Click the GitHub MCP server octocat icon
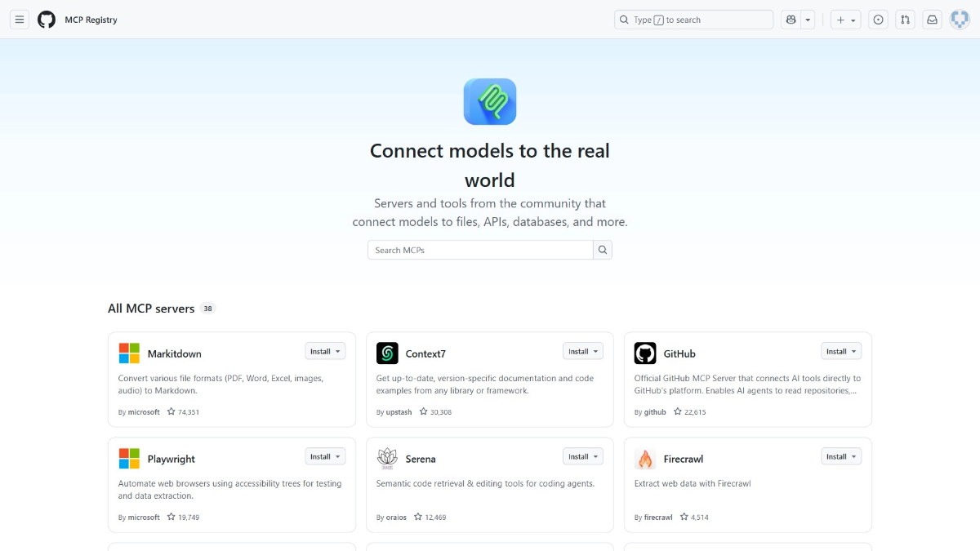 pyautogui.click(x=644, y=353)
